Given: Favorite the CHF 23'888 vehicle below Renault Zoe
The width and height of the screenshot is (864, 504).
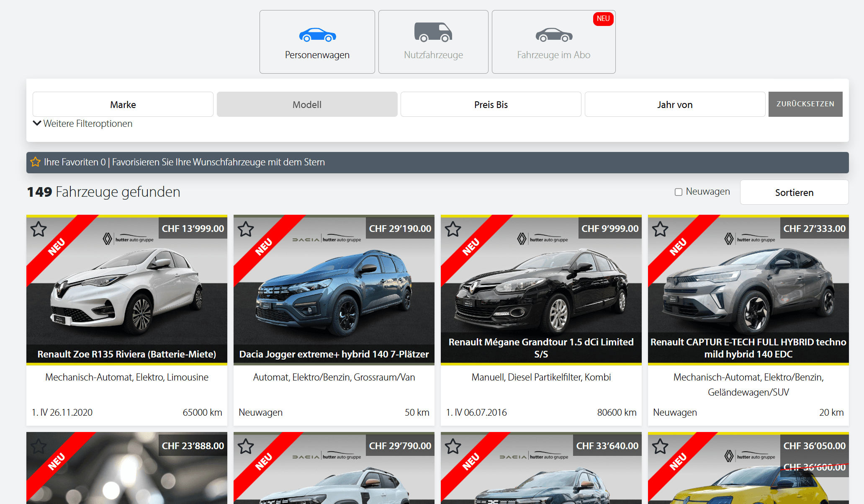Looking at the screenshot, I should 39,446.
